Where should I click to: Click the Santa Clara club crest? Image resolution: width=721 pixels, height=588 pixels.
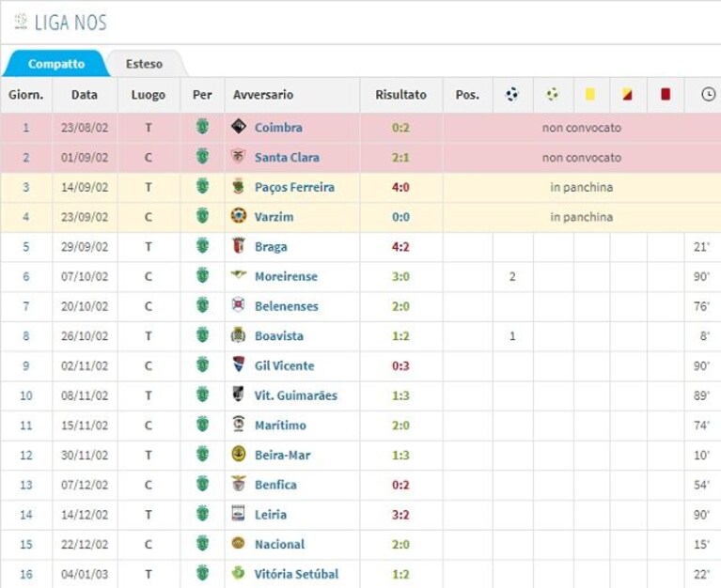[238, 156]
